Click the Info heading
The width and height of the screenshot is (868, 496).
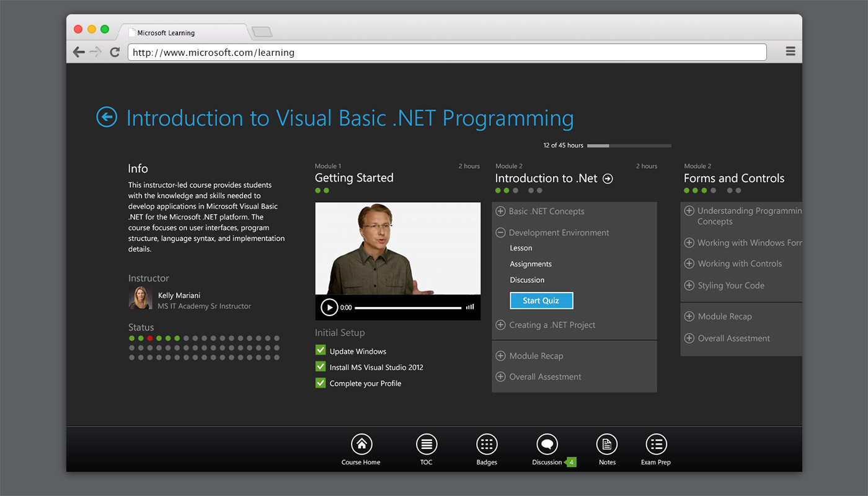(x=138, y=169)
